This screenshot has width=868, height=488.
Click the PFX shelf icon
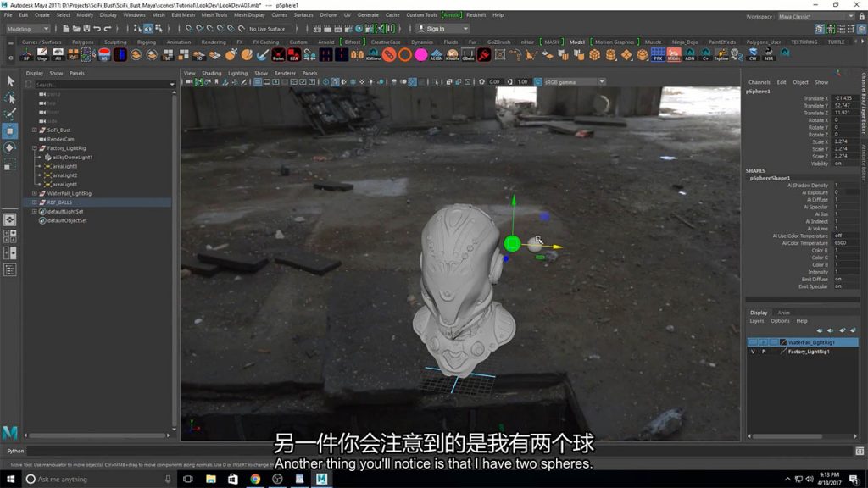pos(658,55)
